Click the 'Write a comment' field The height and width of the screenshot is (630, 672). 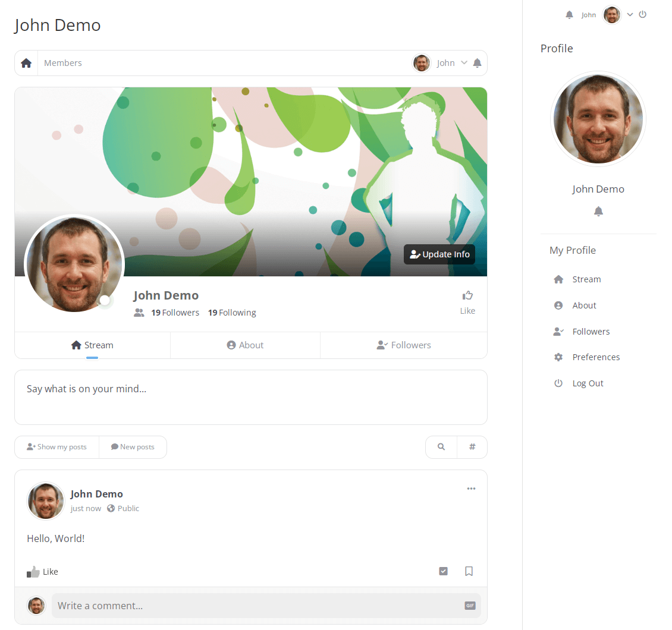(256, 606)
